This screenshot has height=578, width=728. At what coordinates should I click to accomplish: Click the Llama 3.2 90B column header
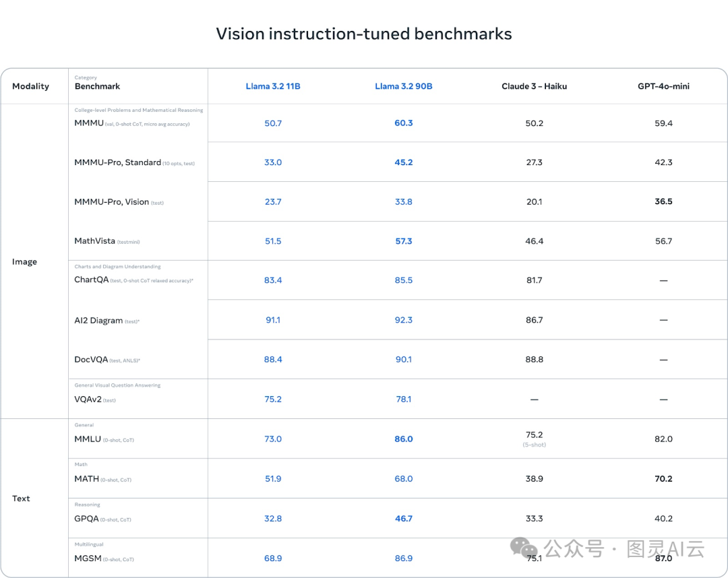pyautogui.click(x=404, y=86)
